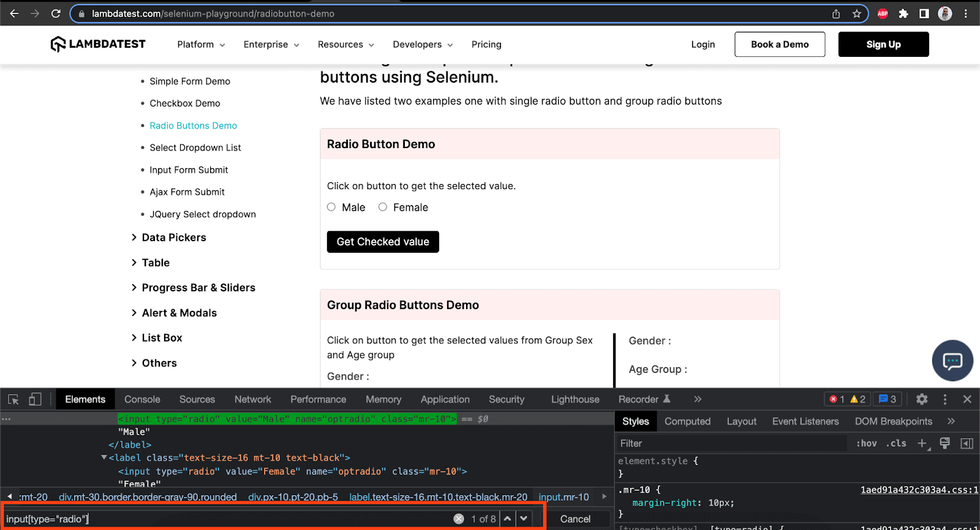Click the Get Checked value button
The height and width of the screenshot is (530, 980).
[383, 242]
